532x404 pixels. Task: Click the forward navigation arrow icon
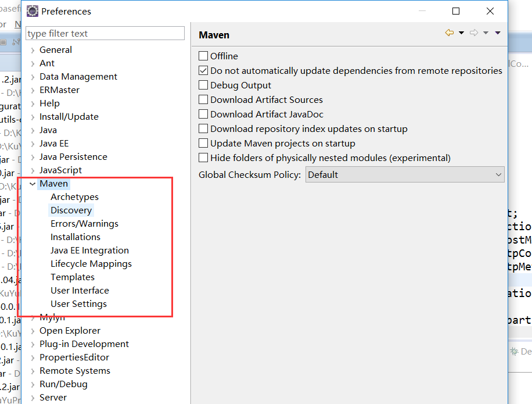tap(474, 33)
